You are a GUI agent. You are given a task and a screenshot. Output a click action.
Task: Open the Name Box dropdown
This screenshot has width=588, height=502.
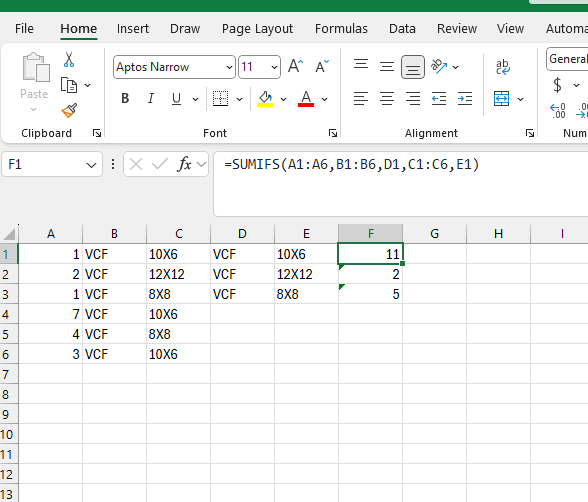click(91, 165)
